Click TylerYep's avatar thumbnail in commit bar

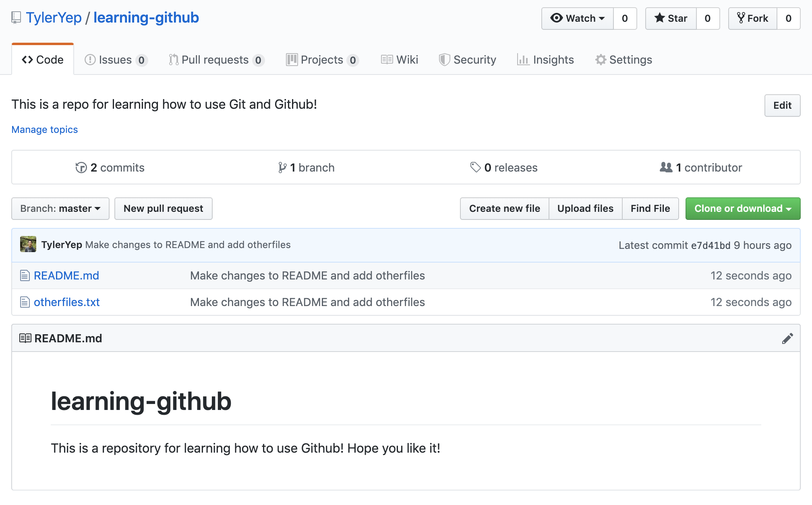tap(28, 244)
